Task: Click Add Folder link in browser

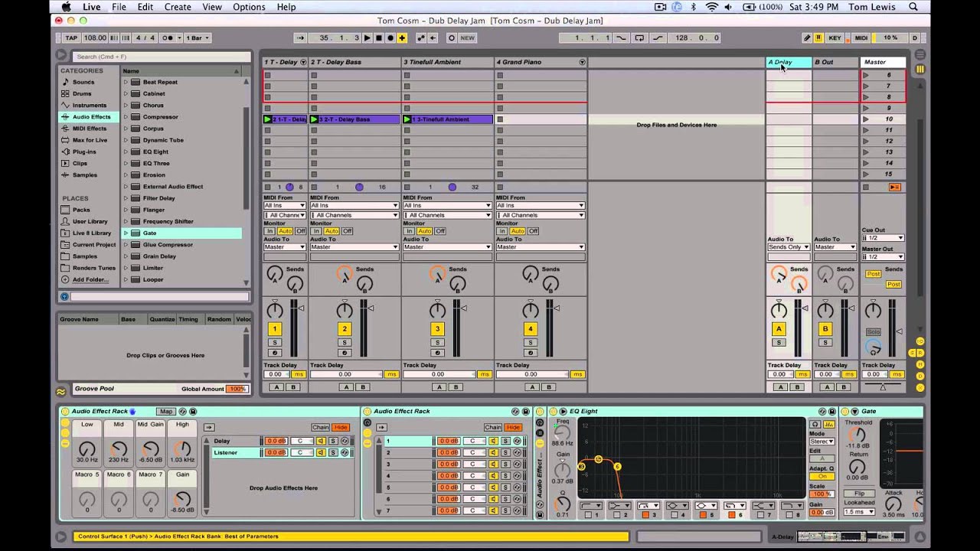Action: 90,279
